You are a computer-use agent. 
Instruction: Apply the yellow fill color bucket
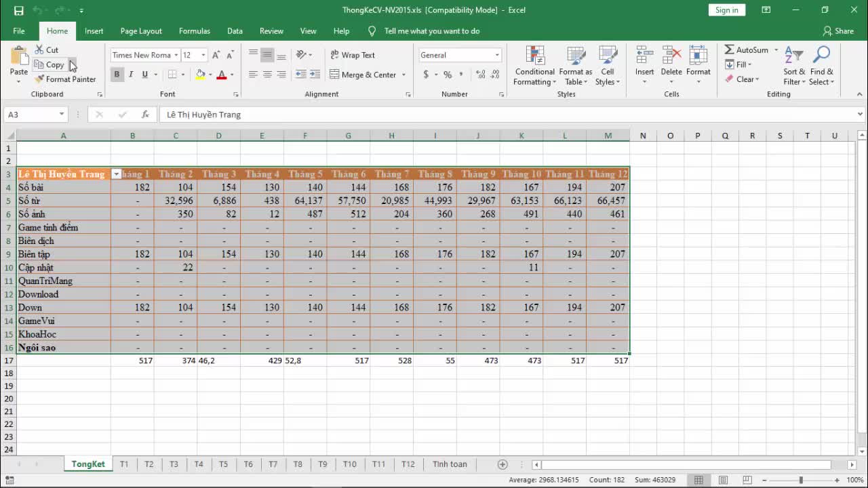coord(201,75)
